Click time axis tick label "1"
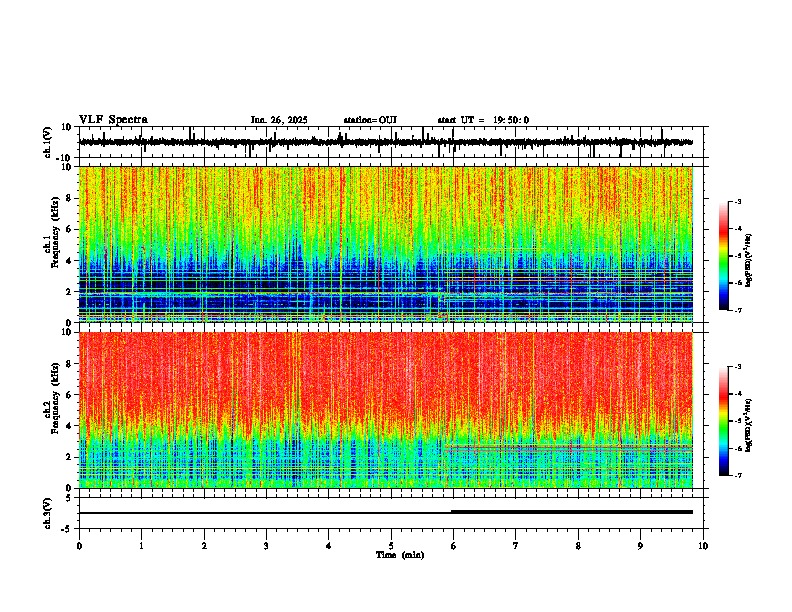The image size is (792, 612). click(141, 546)
